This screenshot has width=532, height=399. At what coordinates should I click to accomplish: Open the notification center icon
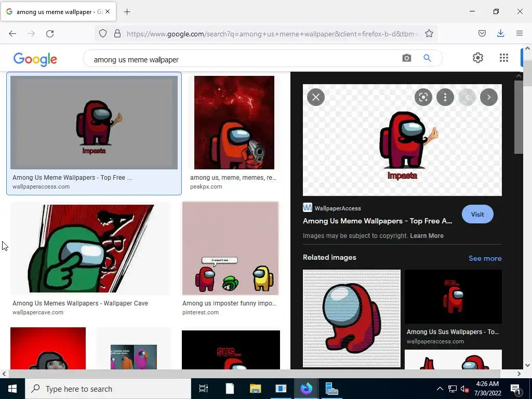pos(515,389)
